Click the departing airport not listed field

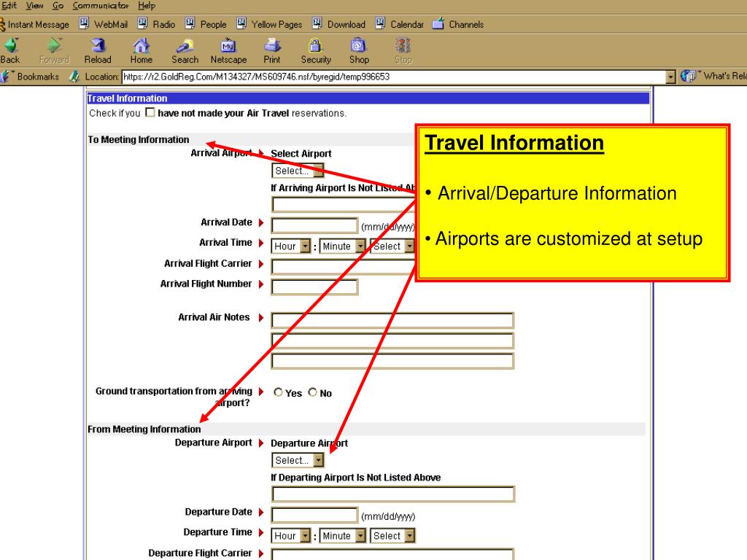(x=393, y=494)
